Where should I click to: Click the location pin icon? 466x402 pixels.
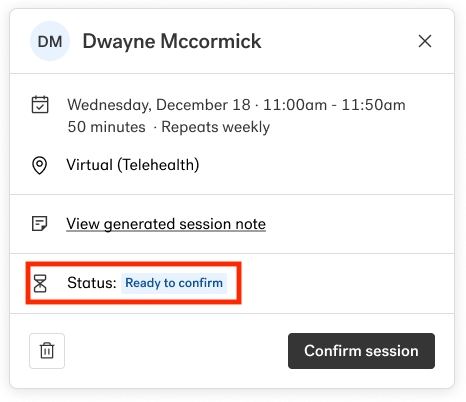(x=39, y=165)
